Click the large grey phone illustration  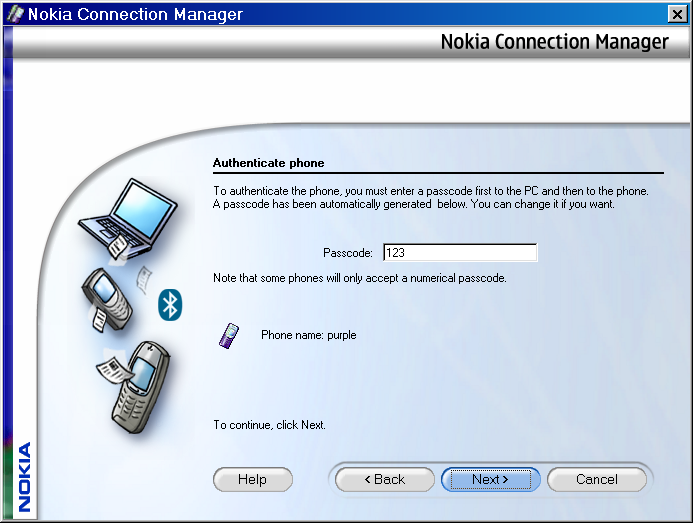tap(139, 388)
